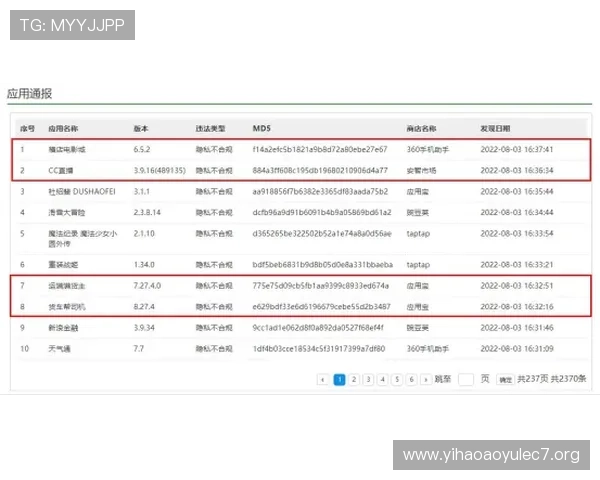
Task: Click app name '新浪金融' in row 9
Action: pyautogui.click(x=63, y=328)
